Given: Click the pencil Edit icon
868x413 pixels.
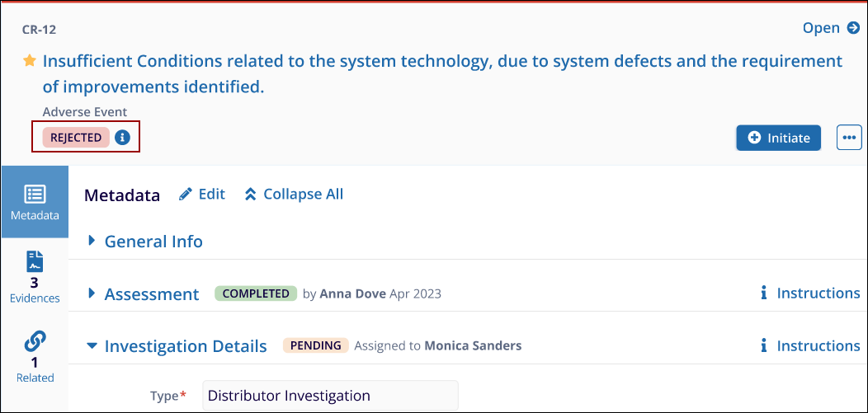Looking at the screenshot, I should click(186, 195).
